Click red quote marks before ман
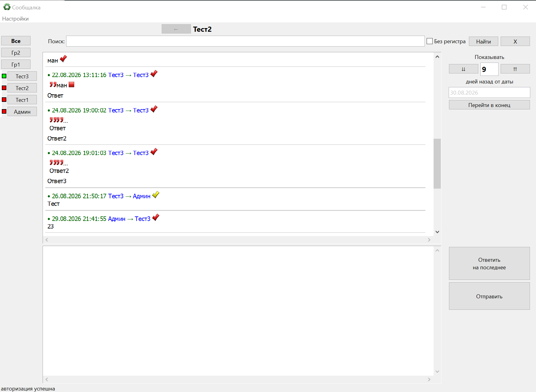Viewport: 536px width, 392px height. point(53,85)
